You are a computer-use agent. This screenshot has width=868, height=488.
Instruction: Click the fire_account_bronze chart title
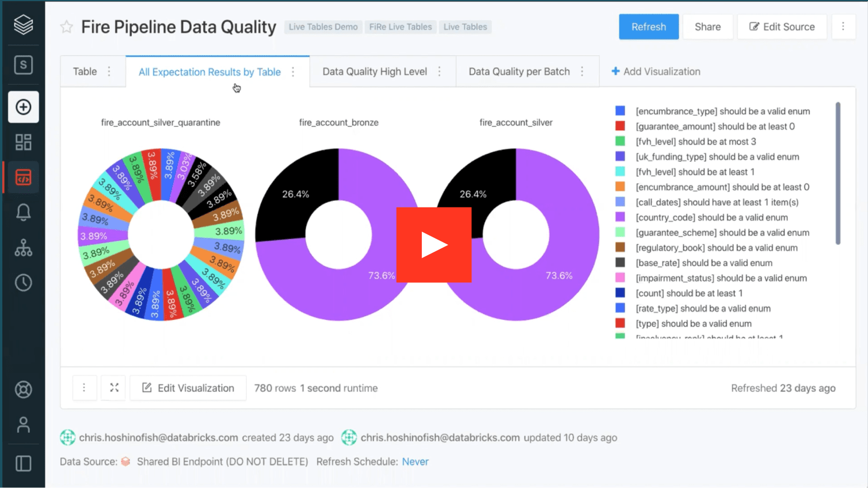click(x=339, y=122)
